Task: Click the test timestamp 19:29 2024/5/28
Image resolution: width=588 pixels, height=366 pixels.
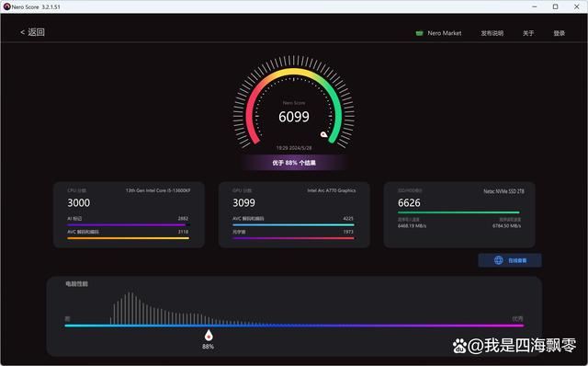Action: (294, 148)
